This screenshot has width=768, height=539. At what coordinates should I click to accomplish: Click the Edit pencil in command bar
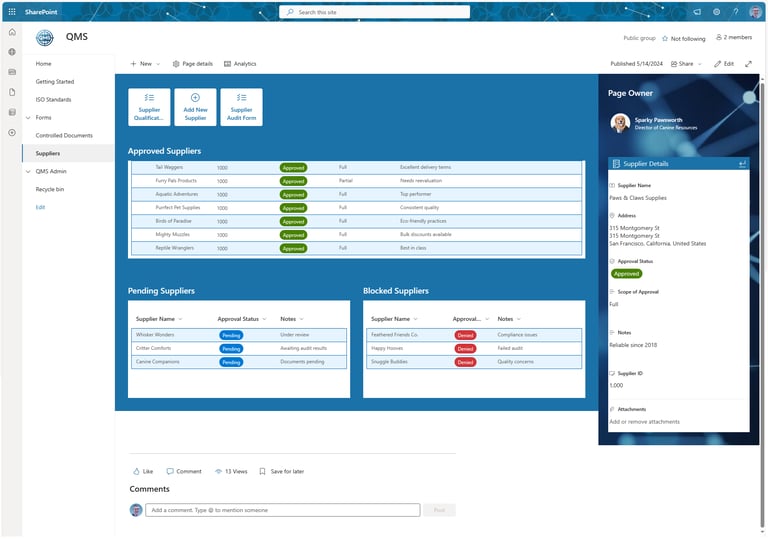click(724, 64)
